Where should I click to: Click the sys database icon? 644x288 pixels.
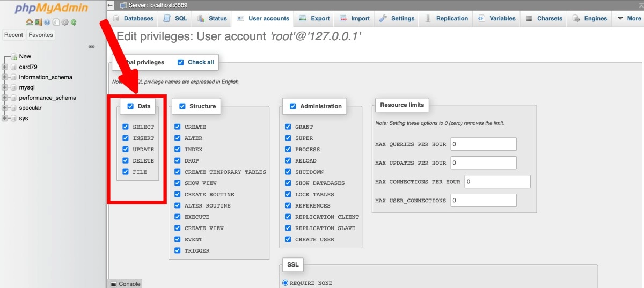pyautogui.click(x=13, y=118)
